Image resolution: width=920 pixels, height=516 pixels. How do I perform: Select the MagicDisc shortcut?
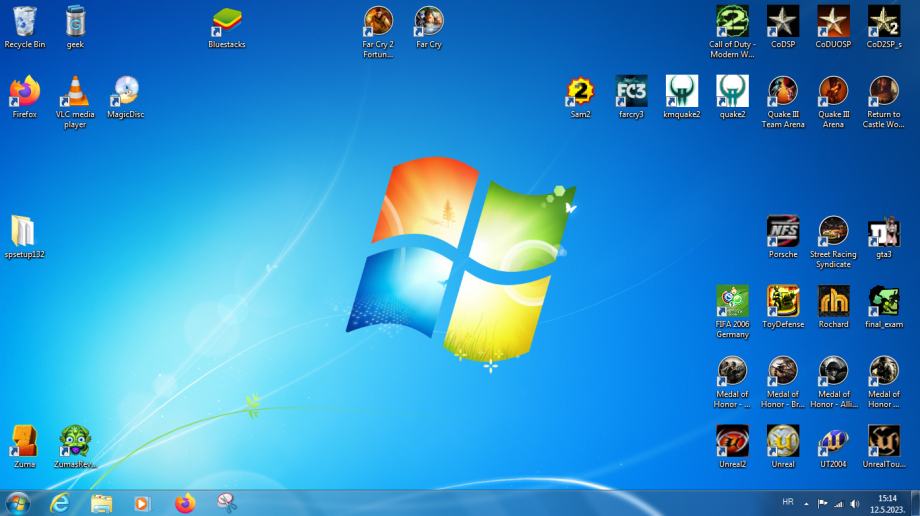126,97
